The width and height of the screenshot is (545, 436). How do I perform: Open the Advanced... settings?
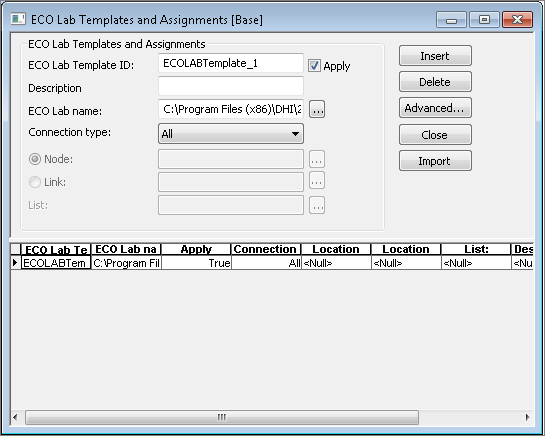tap(435, 108)
